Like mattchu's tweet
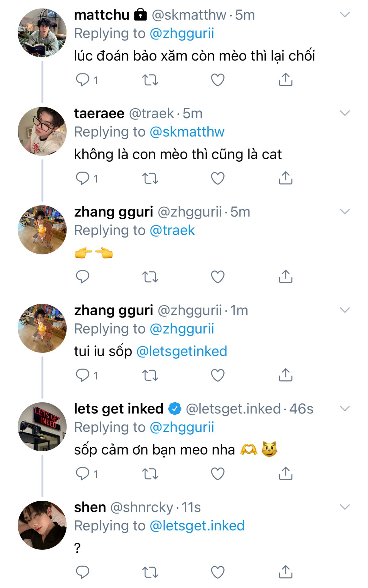This screenshot has height=588, width=368. (218, 80)
